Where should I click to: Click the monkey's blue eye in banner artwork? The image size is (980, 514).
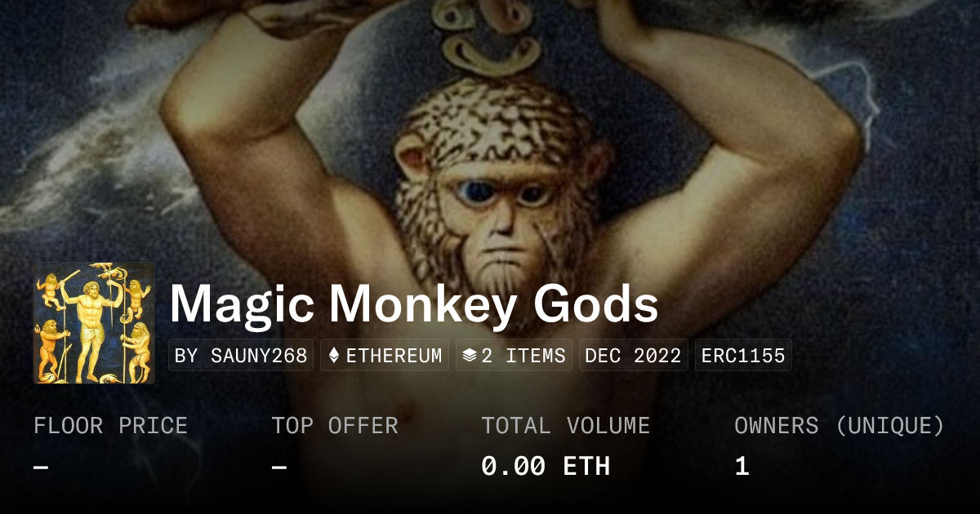(x=477, y=193)
